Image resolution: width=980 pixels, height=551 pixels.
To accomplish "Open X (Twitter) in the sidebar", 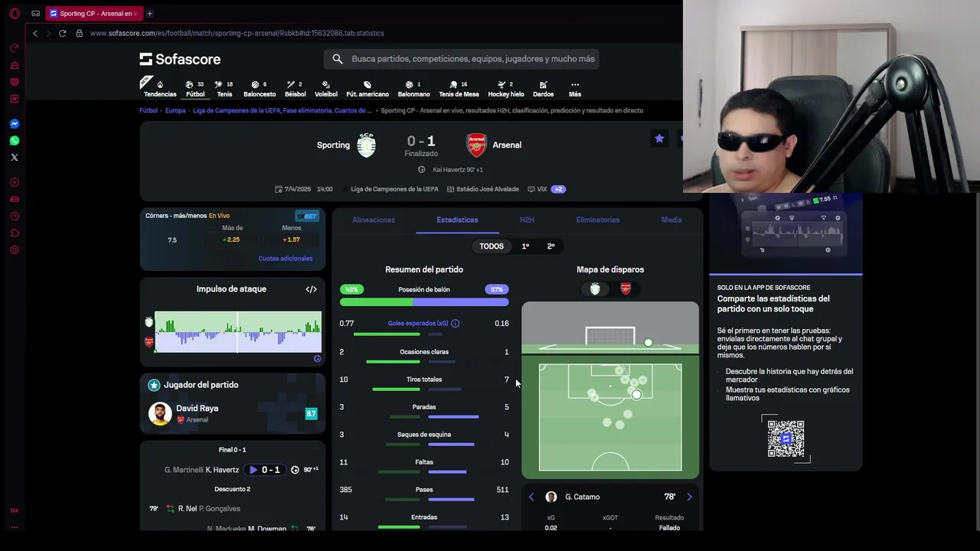I will coord(14,158).
